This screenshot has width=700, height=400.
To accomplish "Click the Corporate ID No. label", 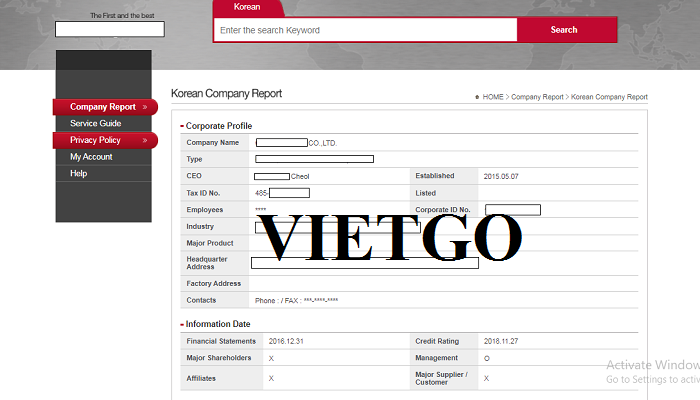I will [442, 210].
